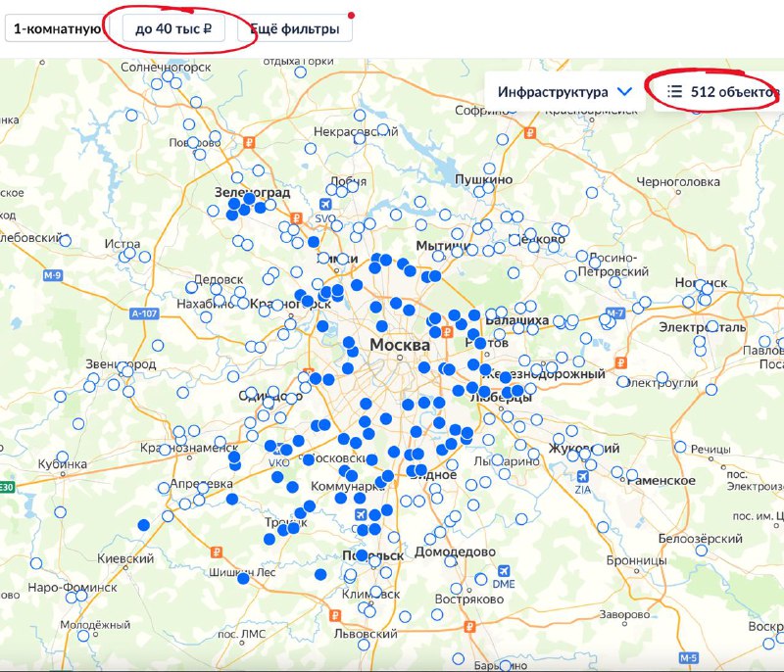Click the Молодёжный map label
The height and width of the screenshot is (672, 784).
pyautogui.click(x=95, y=625)
